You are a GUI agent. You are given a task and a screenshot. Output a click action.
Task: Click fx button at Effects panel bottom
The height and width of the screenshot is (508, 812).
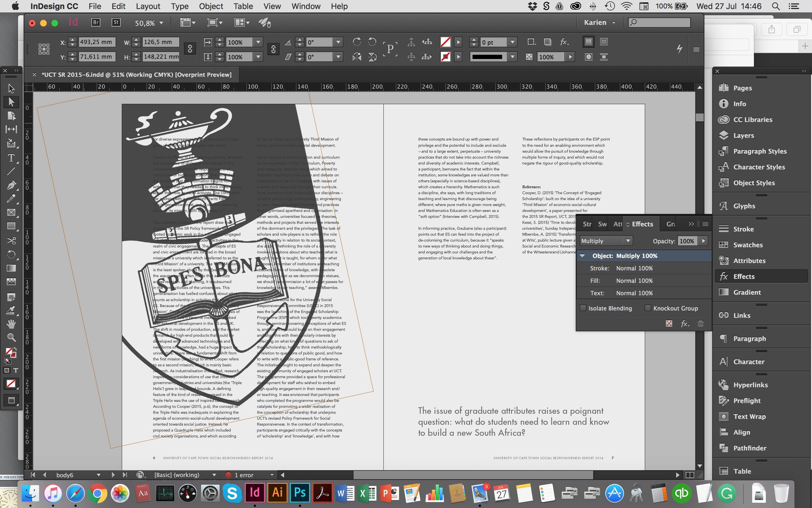685,323
